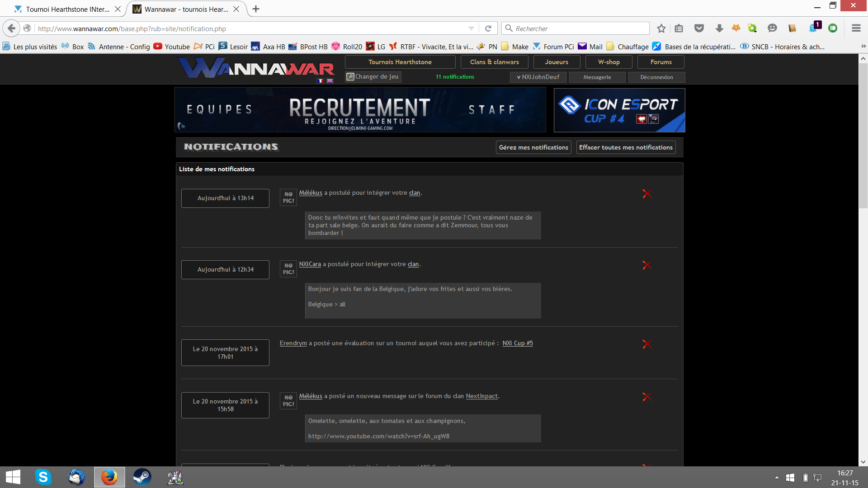Click the Pocket icon in toolbar
This screenshot has width=868, height=488.
coord(699,28)
